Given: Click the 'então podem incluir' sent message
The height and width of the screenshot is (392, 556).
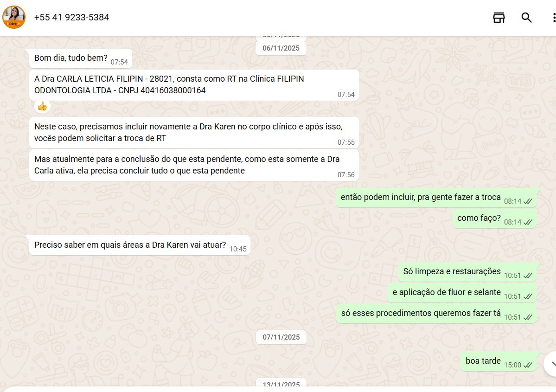Looking at the screenshot, I should point(436,198).
